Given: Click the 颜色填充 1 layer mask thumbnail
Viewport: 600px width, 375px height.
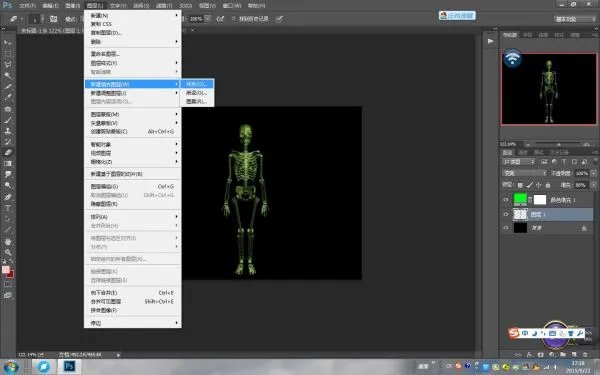Looking at the screenshot, I should tap(540, 199).
